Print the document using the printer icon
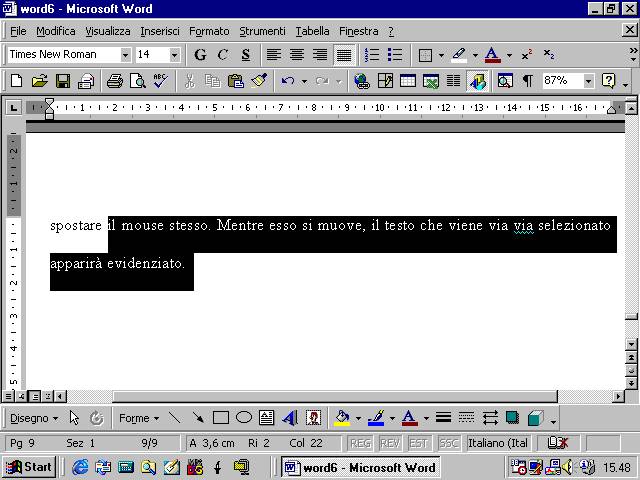This screenshot has height=480, width=640. point(115,81)
